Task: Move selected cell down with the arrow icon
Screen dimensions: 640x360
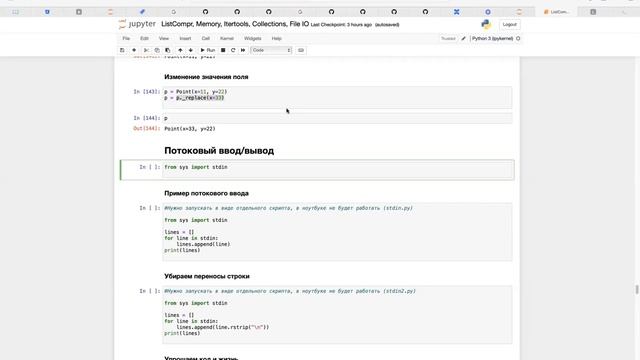Action: tap(191, 50)
